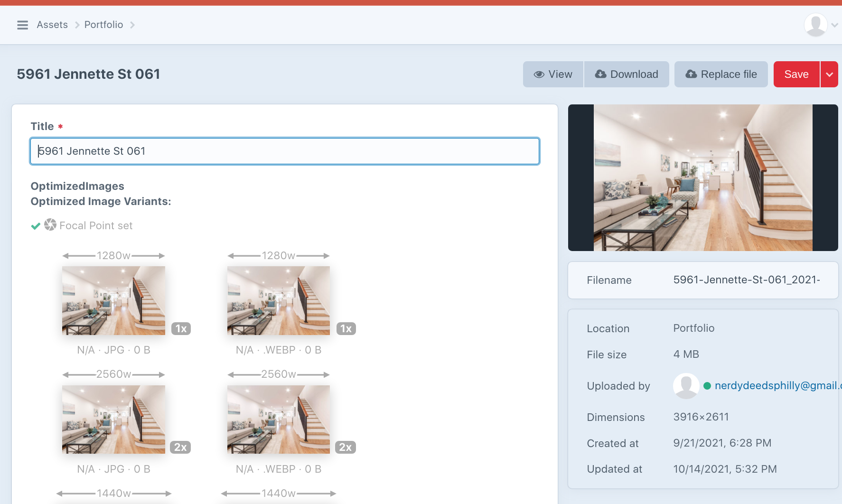Select the 2560w WEBP 2x thumbnail

pos(278,420)
